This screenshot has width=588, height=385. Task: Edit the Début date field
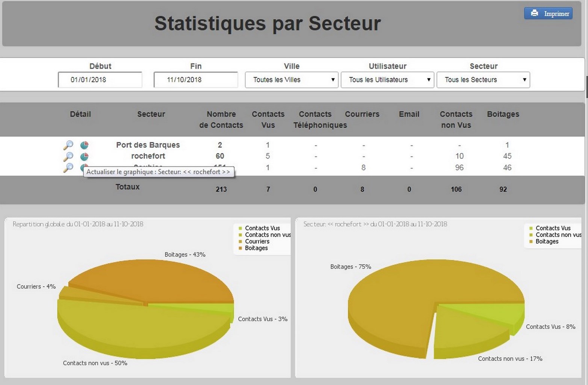coord(100,80)
